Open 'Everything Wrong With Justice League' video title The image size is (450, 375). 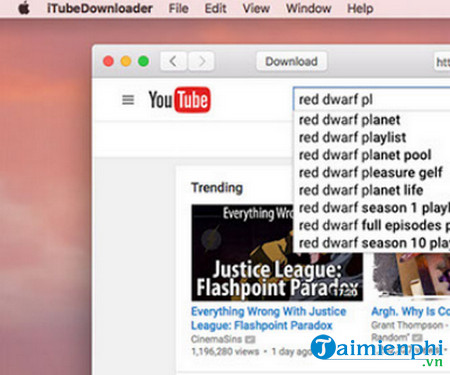[x=269, y=318]
